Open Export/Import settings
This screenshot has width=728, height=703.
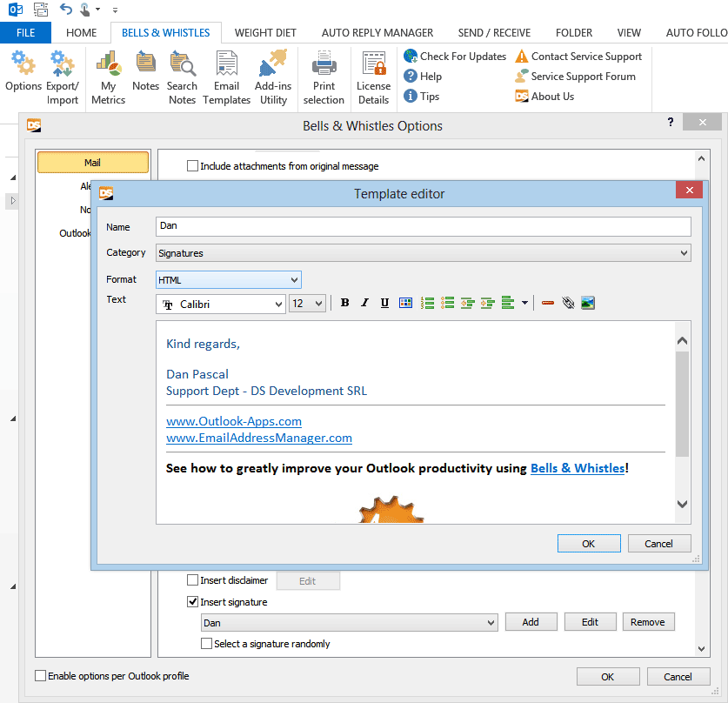pos(63,77)
